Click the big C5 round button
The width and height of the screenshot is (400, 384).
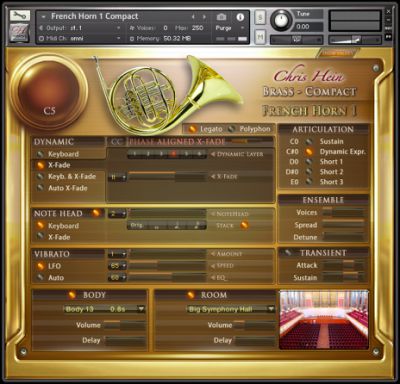coord(49,92)
